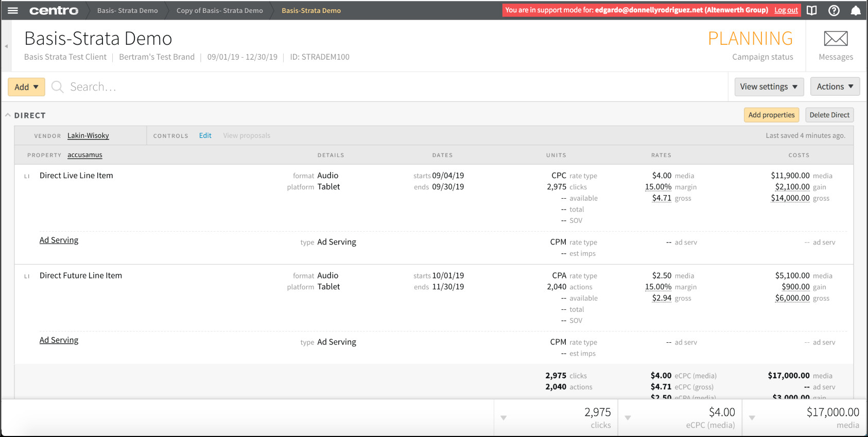Go to Copy of Basis- Strata Demo breadcrumb
Viewport: 868px width, 437px height.
tap(220, 10)
